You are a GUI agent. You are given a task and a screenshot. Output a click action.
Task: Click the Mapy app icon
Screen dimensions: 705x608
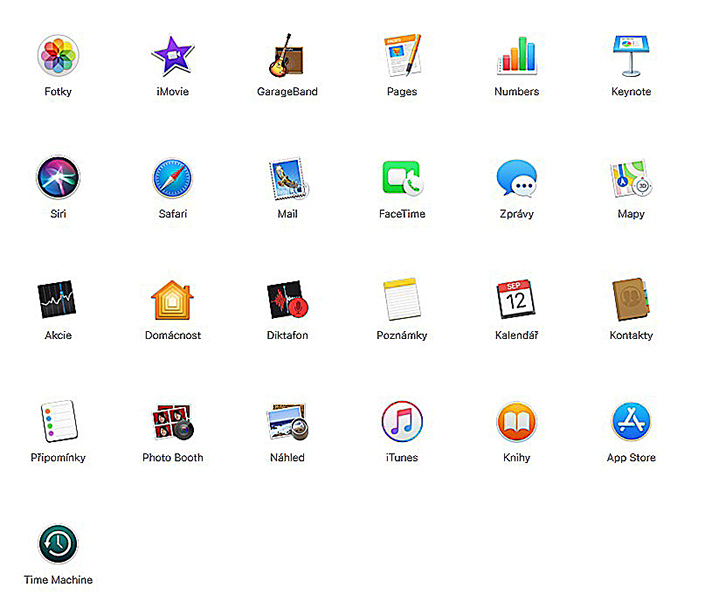point(631,178)
